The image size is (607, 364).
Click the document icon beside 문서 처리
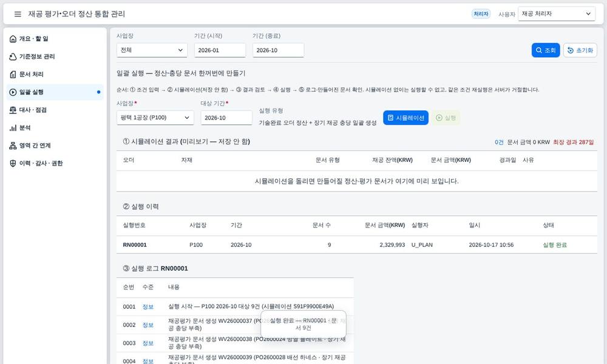click(13, 74)
